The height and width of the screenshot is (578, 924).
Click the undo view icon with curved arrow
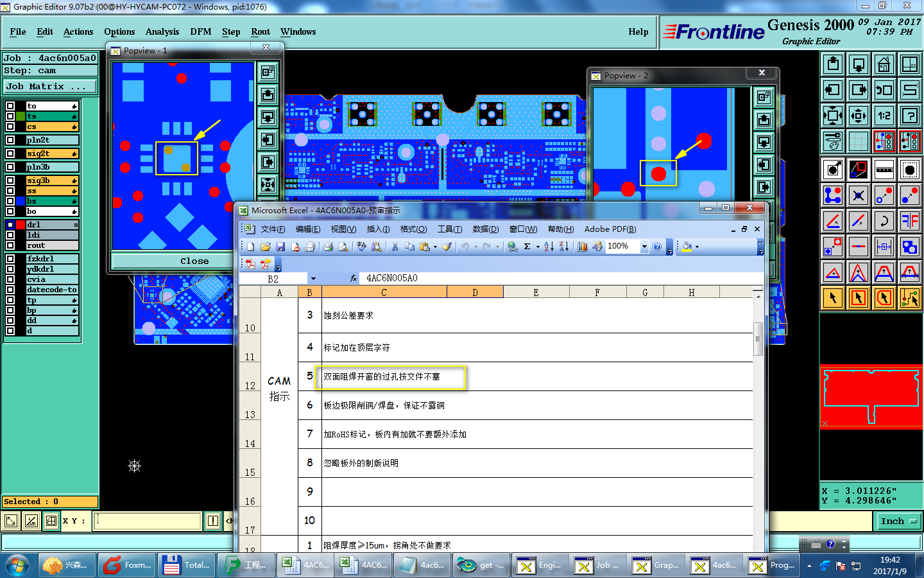coord(884,90)
